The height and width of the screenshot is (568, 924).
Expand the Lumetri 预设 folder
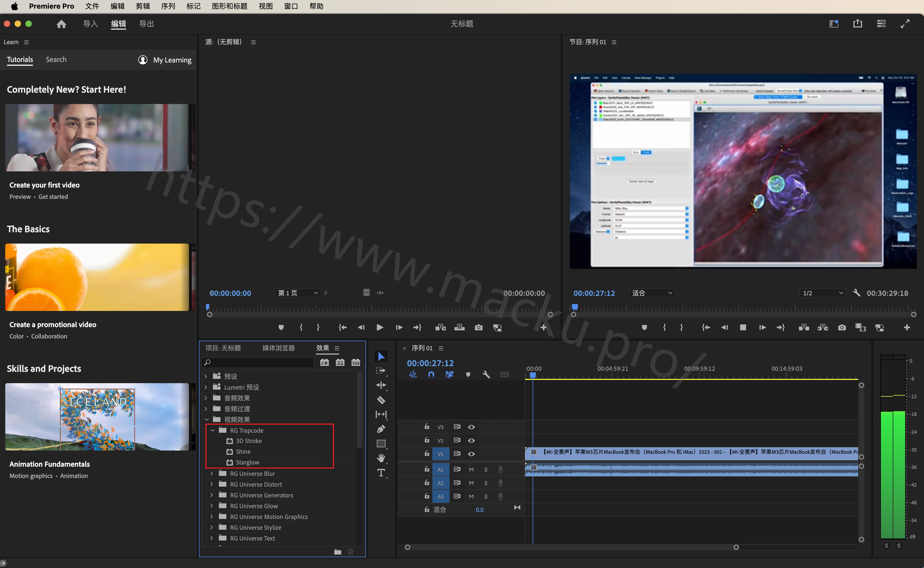click(x=206, y=387)
